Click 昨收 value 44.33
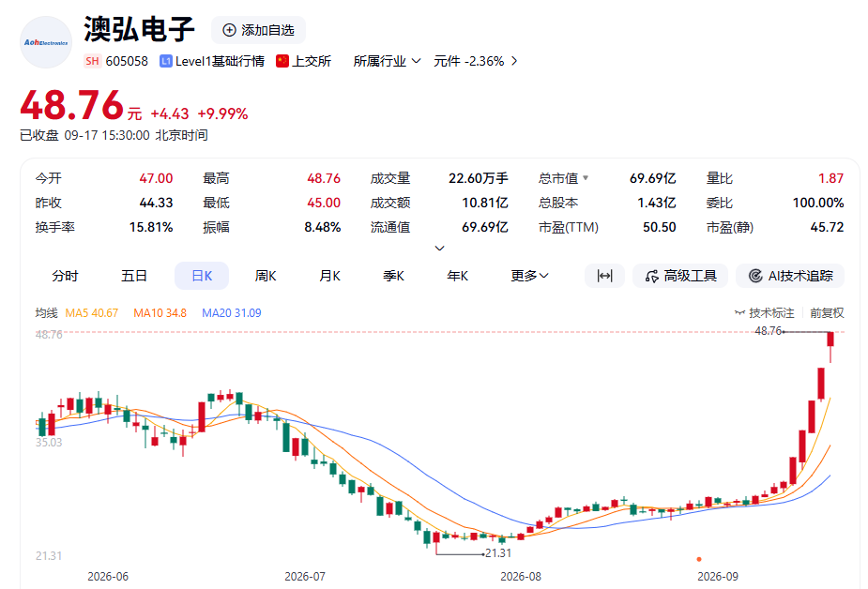The height and width of the screenshot is (589, 868). point(156,203)
